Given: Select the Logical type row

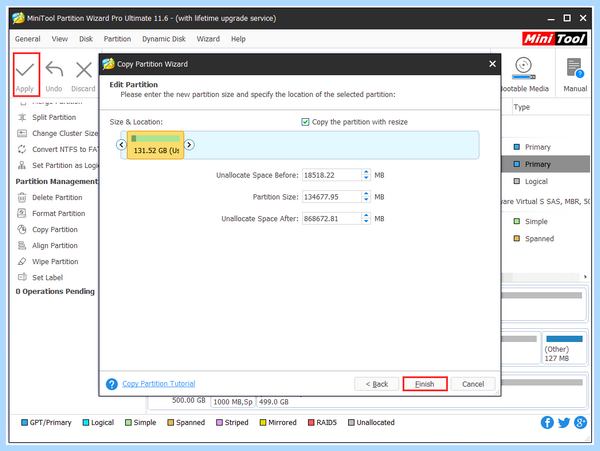Looking at the screenshot, I should [545, 182].
